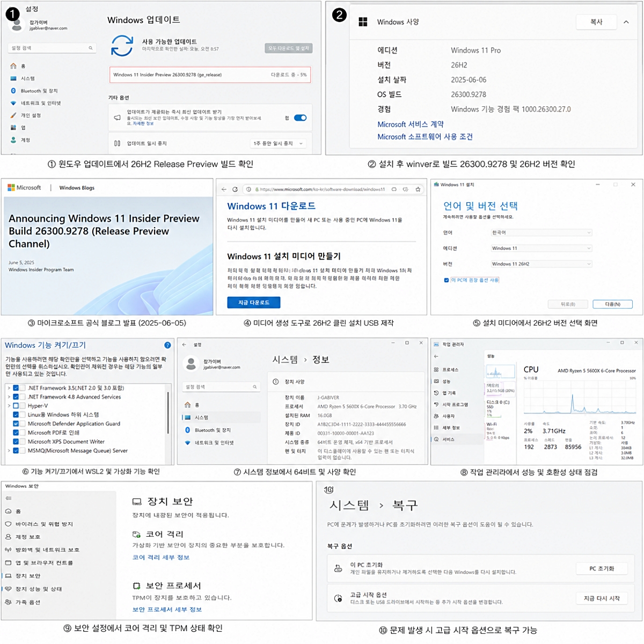Click the hamburger menu icon in Windows 보안
644x644 pixels.
8,499
